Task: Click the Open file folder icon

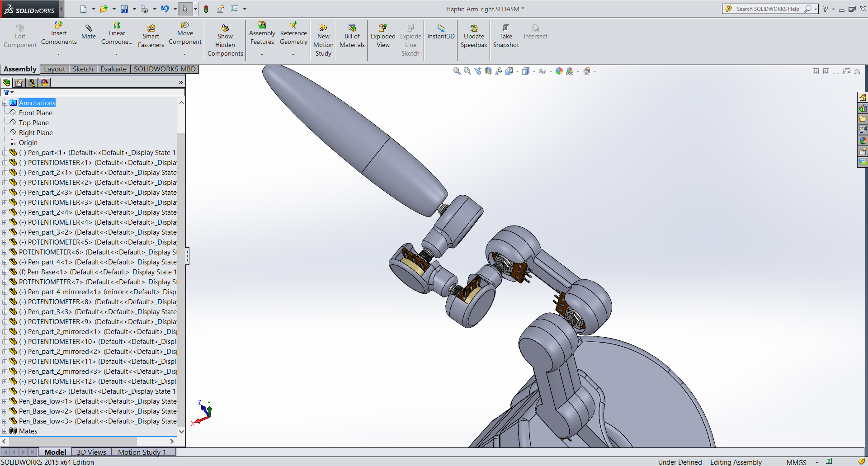Action: tap(104, 9)
